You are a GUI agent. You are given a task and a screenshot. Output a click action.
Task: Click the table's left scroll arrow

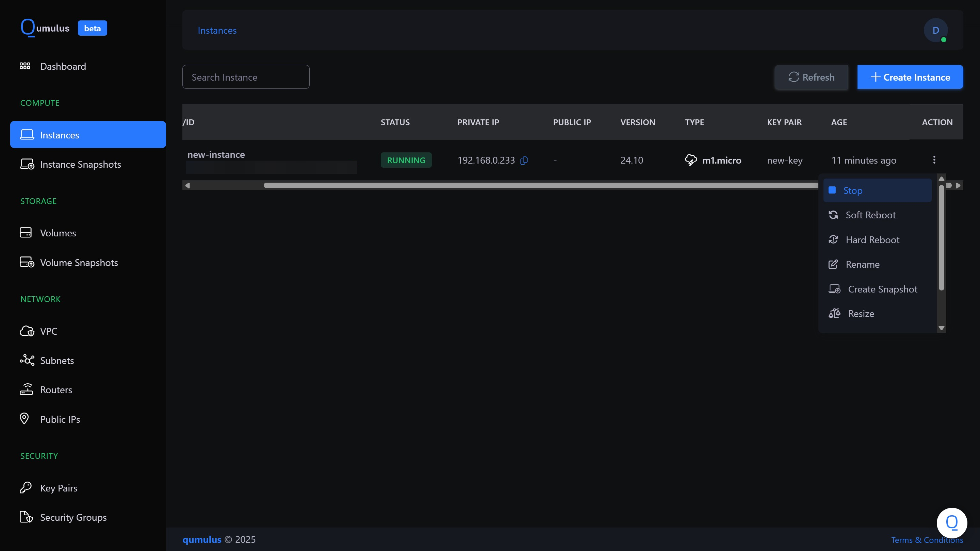pyautogui.click(x=187, y=185)
